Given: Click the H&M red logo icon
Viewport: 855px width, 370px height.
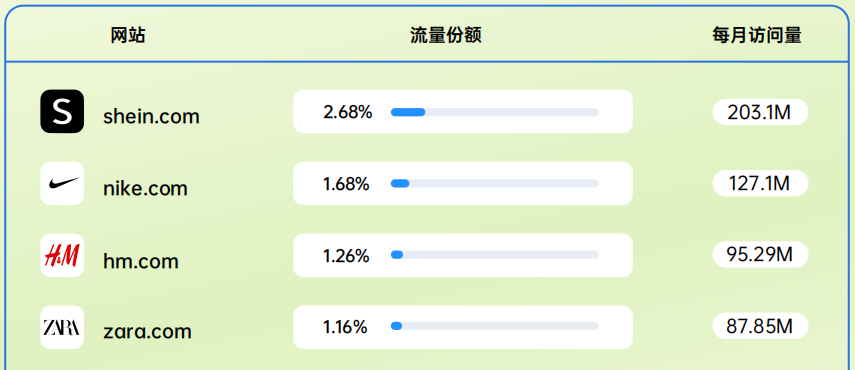Looking at the screenshot, I should point(62,255).
